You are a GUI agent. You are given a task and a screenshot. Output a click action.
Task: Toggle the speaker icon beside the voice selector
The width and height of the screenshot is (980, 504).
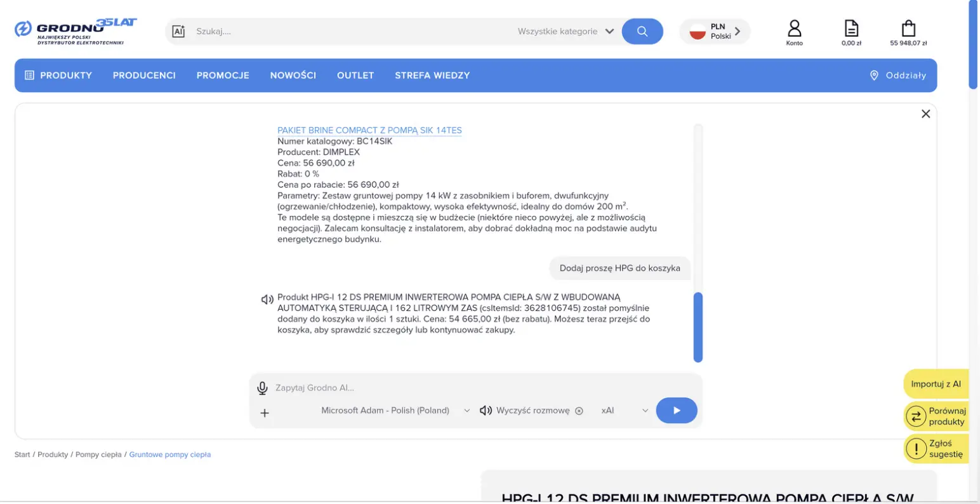click(x=486, y=411)
